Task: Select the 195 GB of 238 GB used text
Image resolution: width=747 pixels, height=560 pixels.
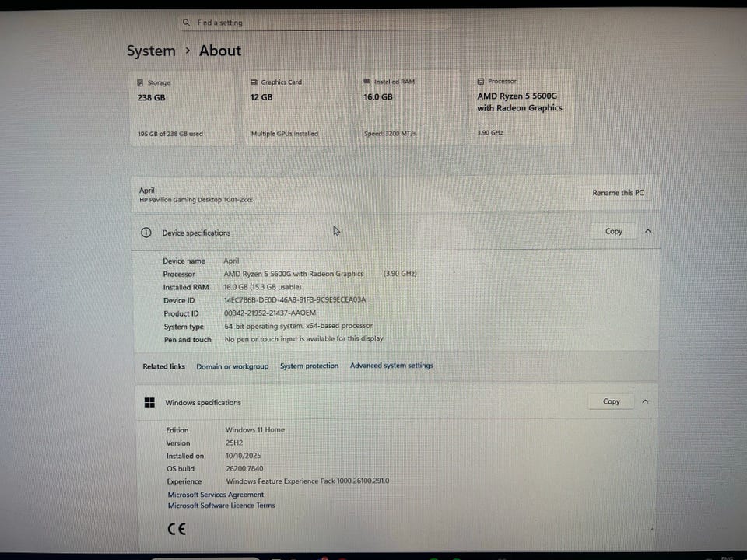Action: pyautogui.click(x=170, y=134)
